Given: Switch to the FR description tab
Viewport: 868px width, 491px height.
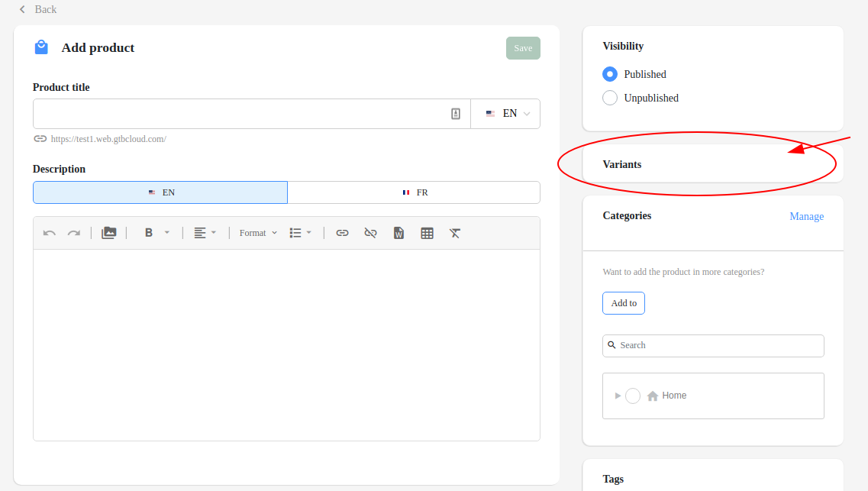Looking at the screenshot, I should [414, 192].
